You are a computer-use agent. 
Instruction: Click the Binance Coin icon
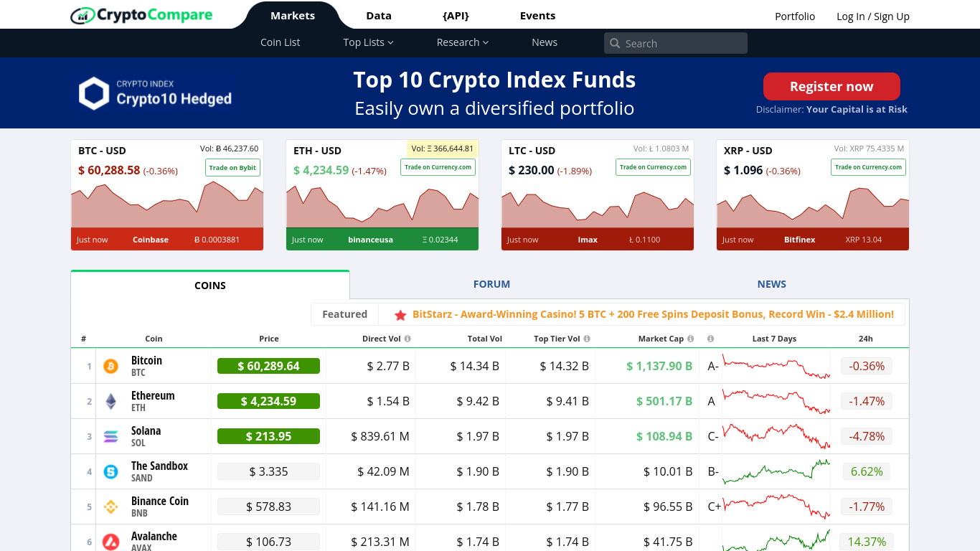(110, 507)
